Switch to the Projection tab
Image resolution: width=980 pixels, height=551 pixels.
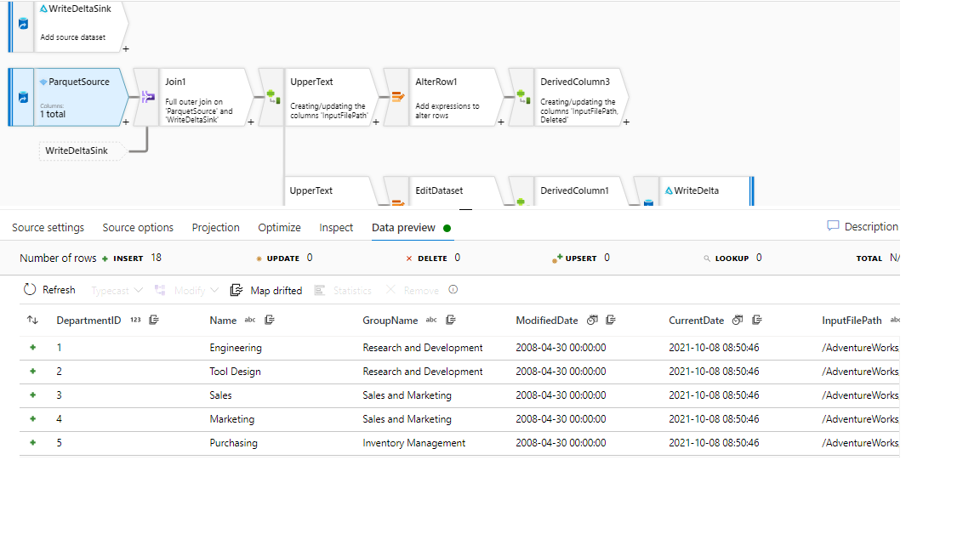coord(216,228)
